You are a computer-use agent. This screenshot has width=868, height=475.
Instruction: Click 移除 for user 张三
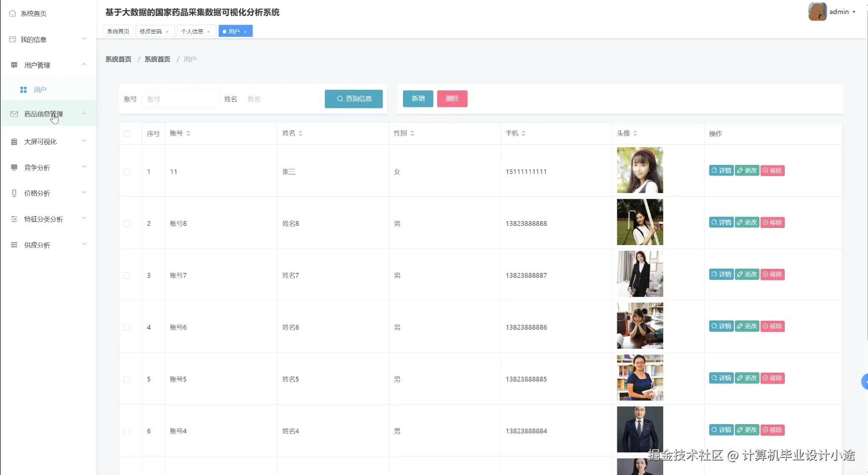[x=773, y=170]
